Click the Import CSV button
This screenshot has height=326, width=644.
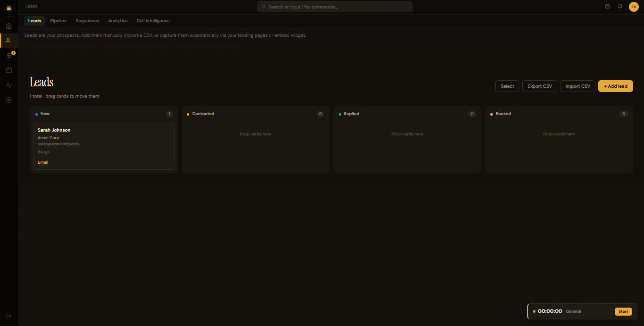click(577, 86)
